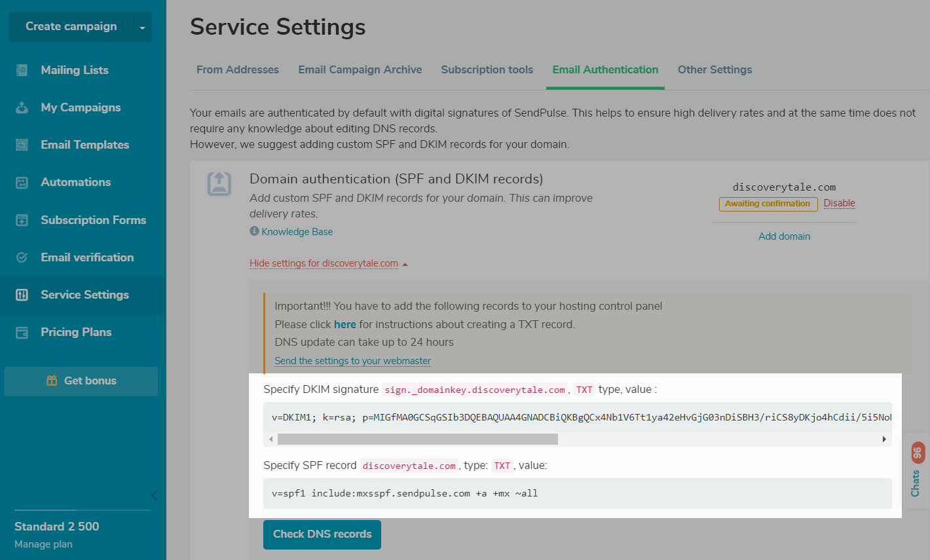This screenshot has height=560, width=930.
Task: Click the Email verification checkmark icon
Action: [x=22, y=257]
